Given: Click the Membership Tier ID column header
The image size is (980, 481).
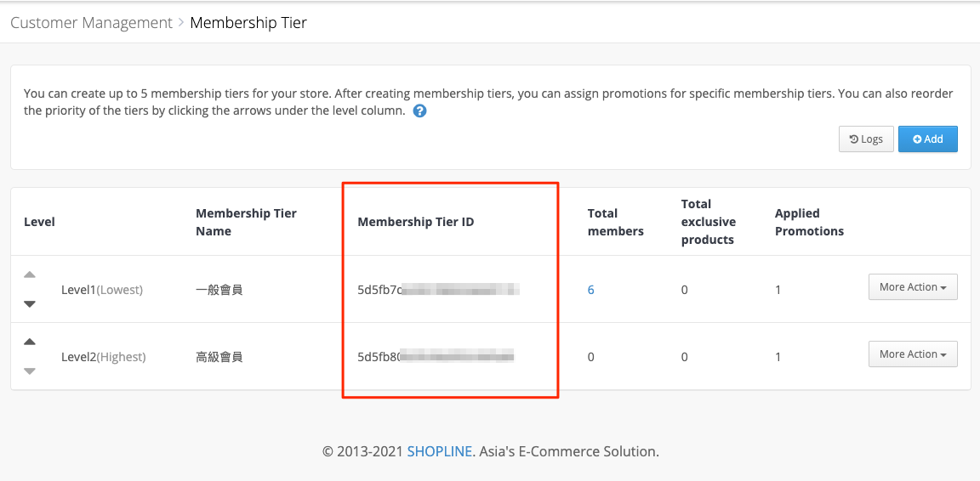Looking at the screenshot, I should [416, 222].
